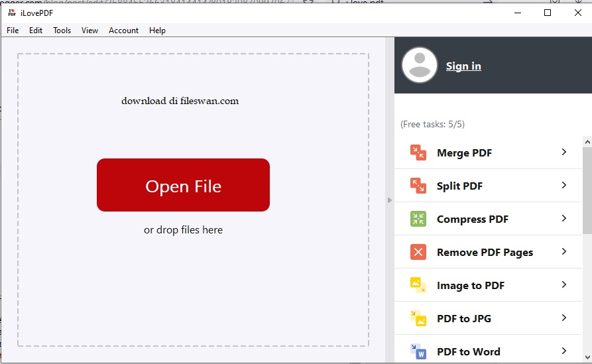Select the Merge PDF label
Image resolution: width=592 pixels, height=364 pixels.
pyautogui.click(x=465, y=153)
